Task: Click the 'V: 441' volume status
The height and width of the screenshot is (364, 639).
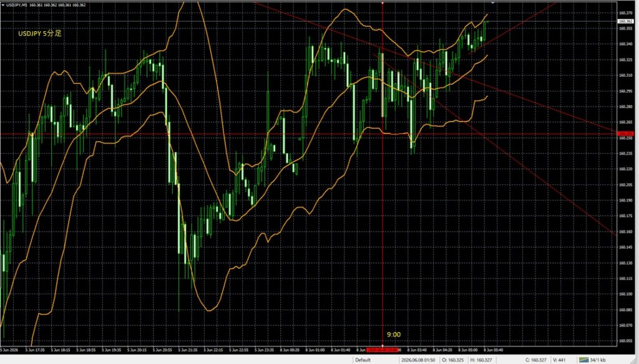Action: tap(559, 360)
